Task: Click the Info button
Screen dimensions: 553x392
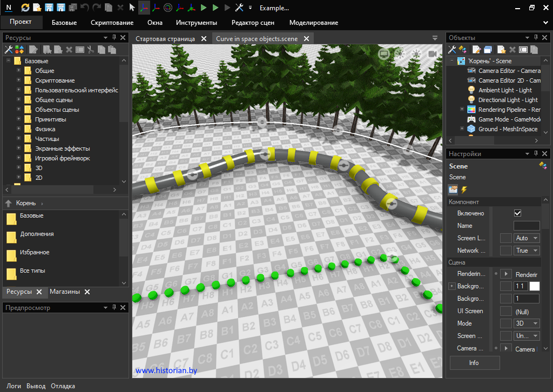Action: (x=474, y=363)
